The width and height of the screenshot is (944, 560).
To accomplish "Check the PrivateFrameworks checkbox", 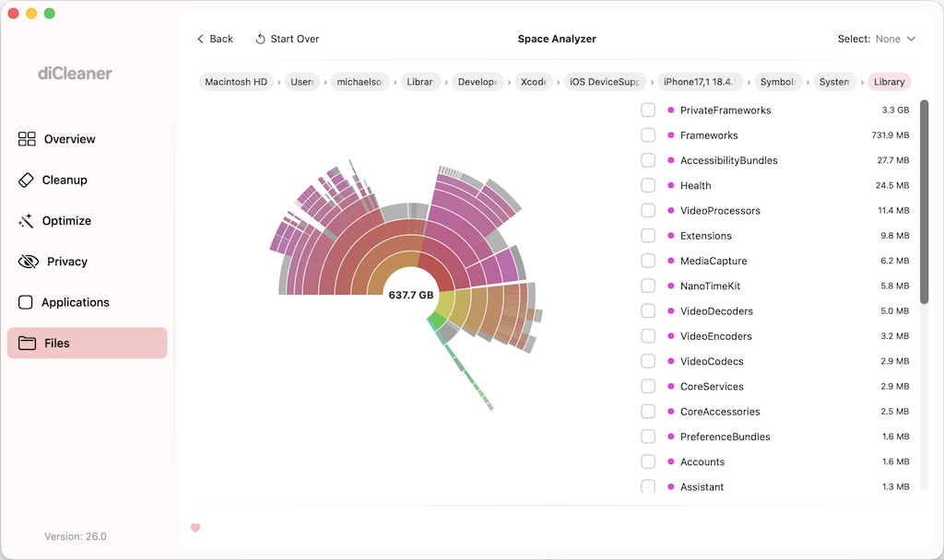I will (648, 111).
